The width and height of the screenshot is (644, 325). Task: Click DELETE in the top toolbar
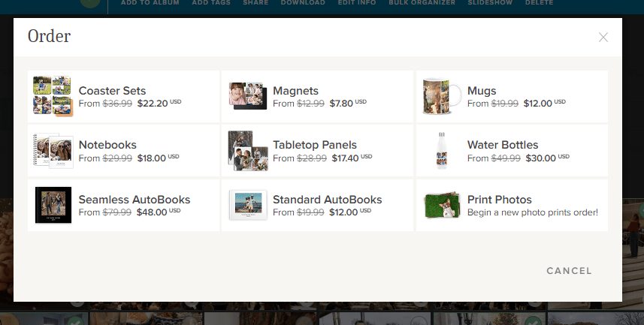539,3
